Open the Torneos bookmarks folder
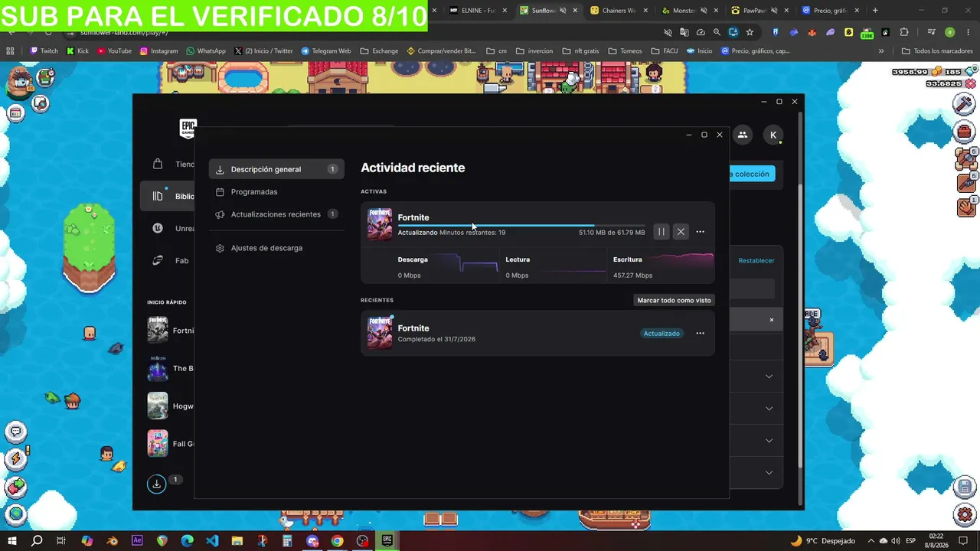The width and height of the screenshot is (980, 551). tap(625, 51)
